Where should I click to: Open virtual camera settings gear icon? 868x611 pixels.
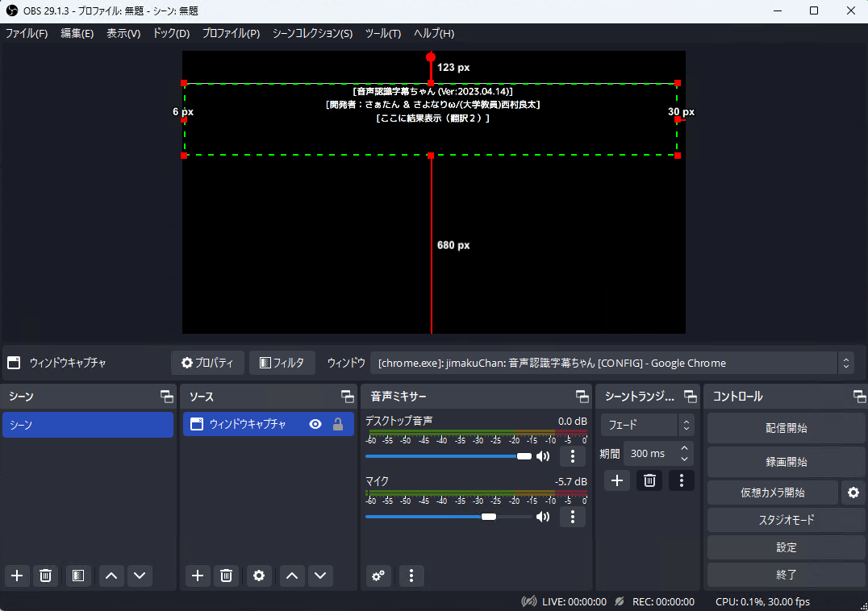pyautogui.click(x=853, y=493)
